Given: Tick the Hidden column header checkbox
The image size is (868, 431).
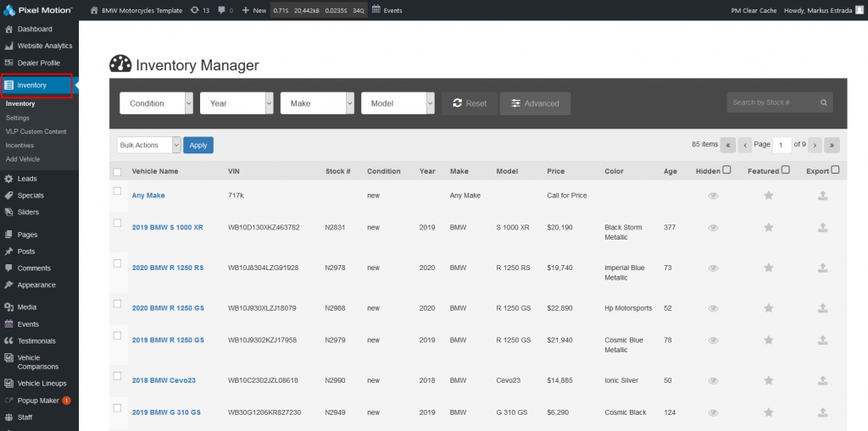Looking at the screenshot, I should [726, 170].
